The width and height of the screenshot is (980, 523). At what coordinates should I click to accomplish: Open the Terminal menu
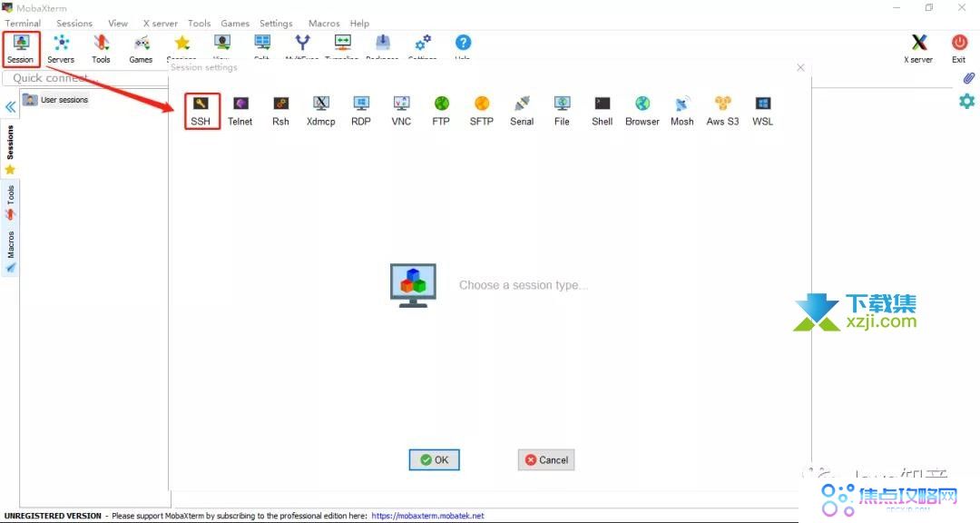coord(23,23)
